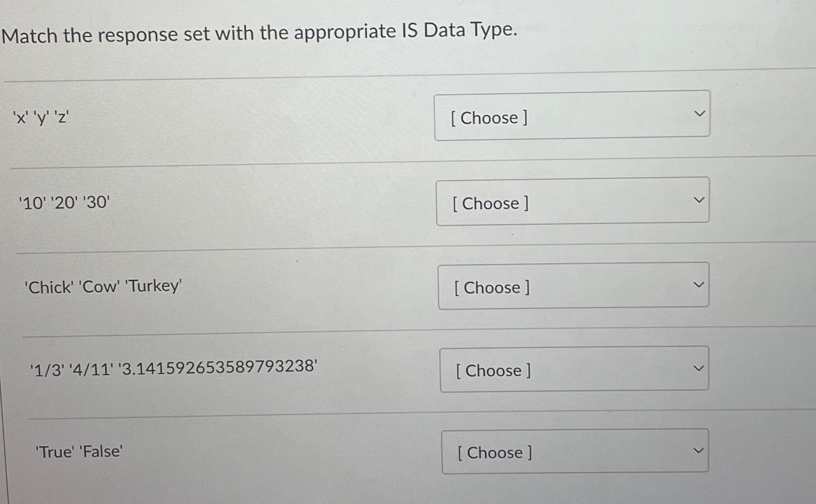Click the 'True' 'False' response label
This screenshot has height=504, width=816.
tap(79, 451)
